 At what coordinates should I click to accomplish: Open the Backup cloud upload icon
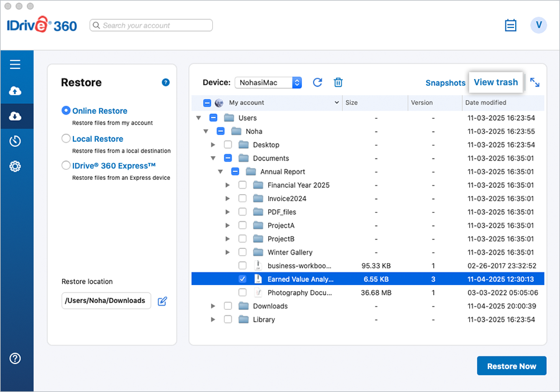(x=16, y=91)
